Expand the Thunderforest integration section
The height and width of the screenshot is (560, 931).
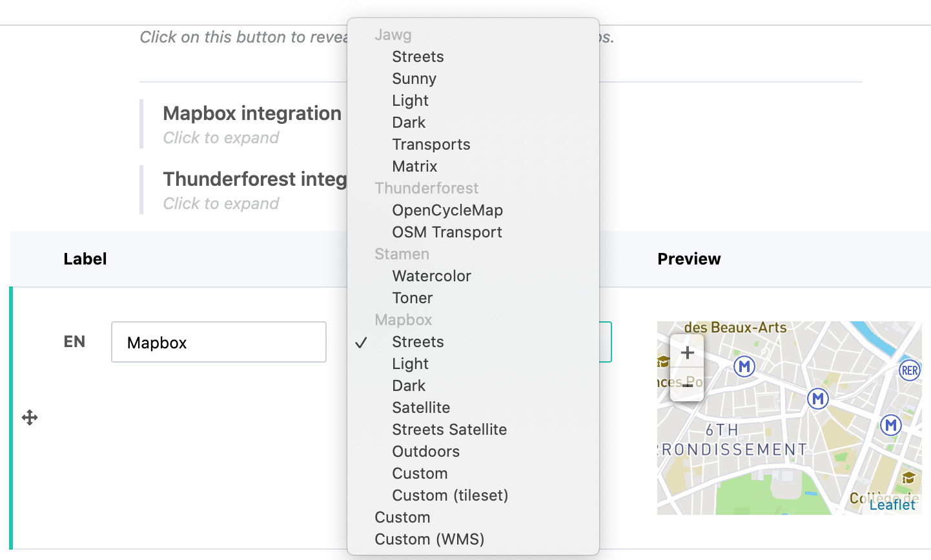(254, 179)
